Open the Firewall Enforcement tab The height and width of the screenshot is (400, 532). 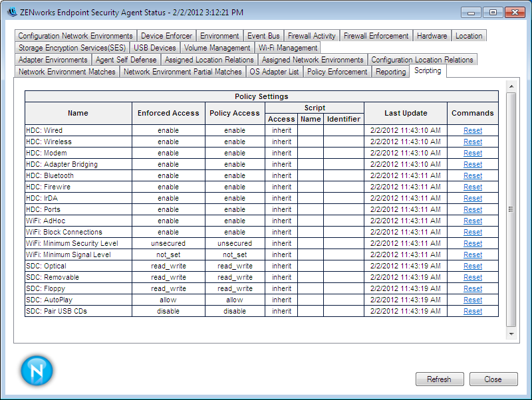point(376,36)
